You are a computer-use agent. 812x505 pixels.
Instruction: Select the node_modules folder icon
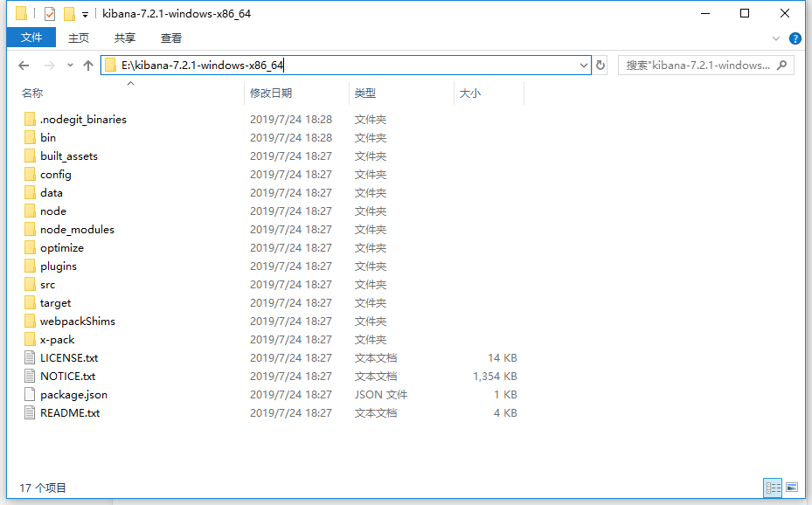(x=30, y=230)
